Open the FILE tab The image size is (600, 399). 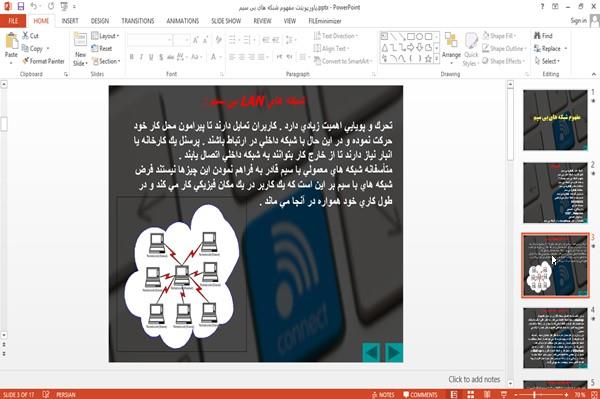pos(13,21)
